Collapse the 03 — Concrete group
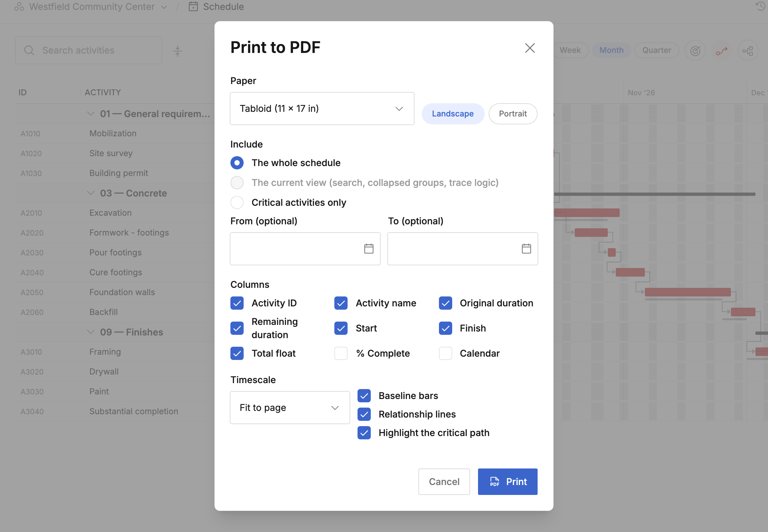The height and width of the screenshot is (532, 768). 90,193
